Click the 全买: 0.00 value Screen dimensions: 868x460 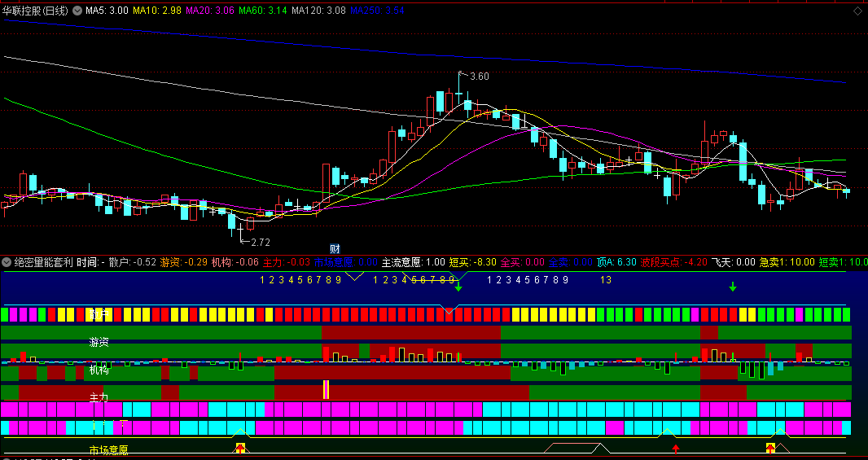coord(523,262)
